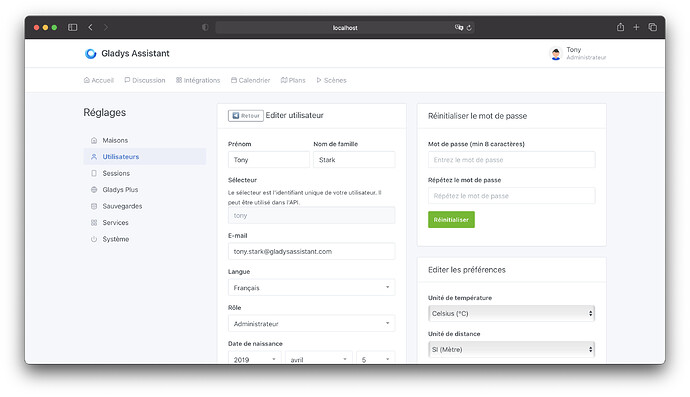
Task: Reload the page with the refresh icon
Action: point(469,28)
